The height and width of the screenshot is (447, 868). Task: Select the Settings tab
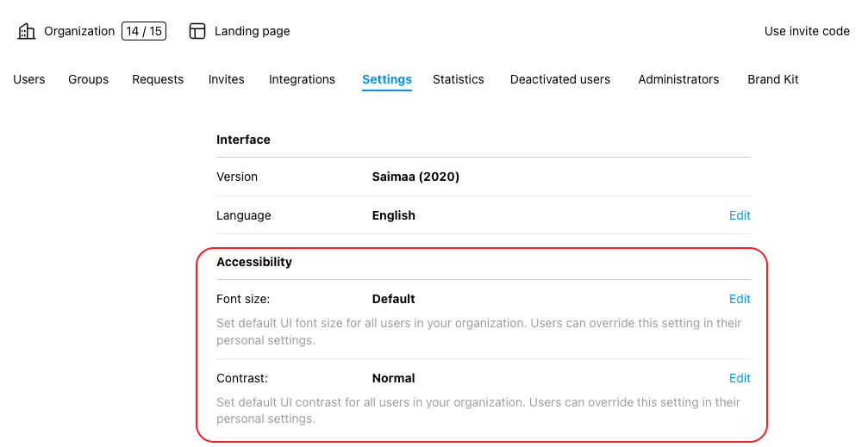tap(387, 79)
